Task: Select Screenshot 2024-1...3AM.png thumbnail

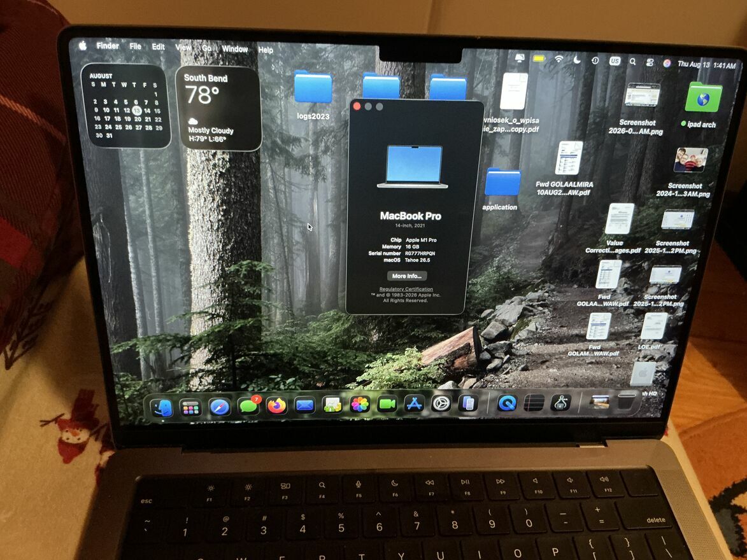Action: (690, 160)
